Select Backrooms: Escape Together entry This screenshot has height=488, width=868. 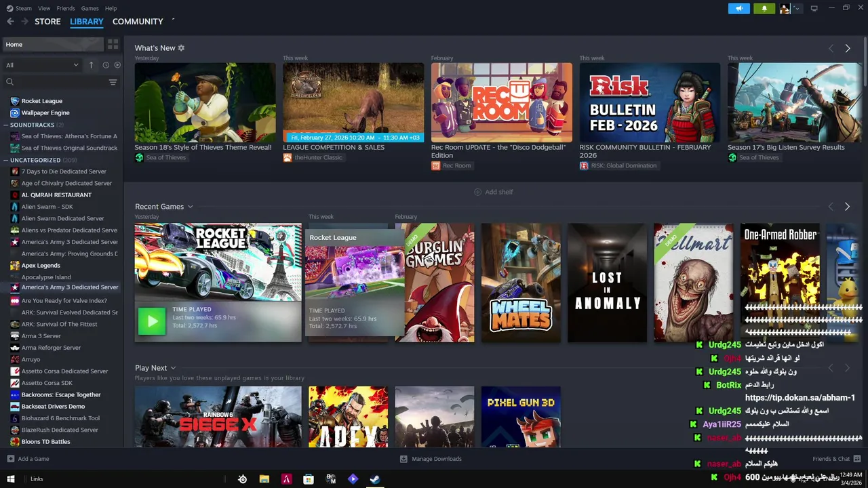pyautogui.click(x=61, y=394)
